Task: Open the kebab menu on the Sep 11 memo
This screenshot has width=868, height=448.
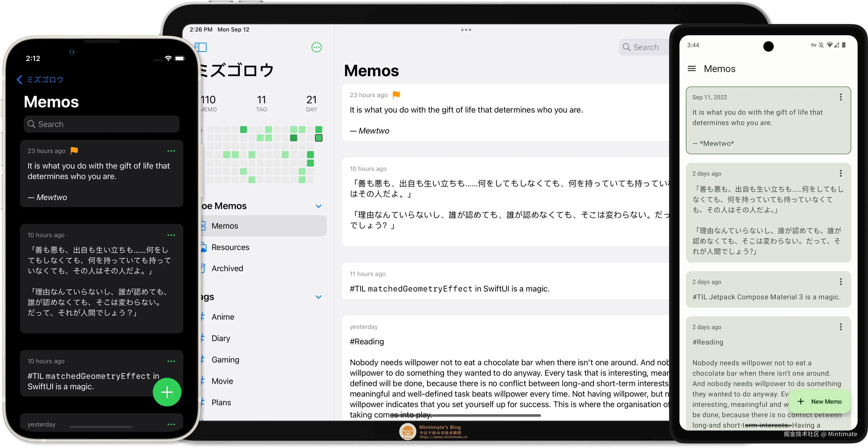Action: pos(840,97)
